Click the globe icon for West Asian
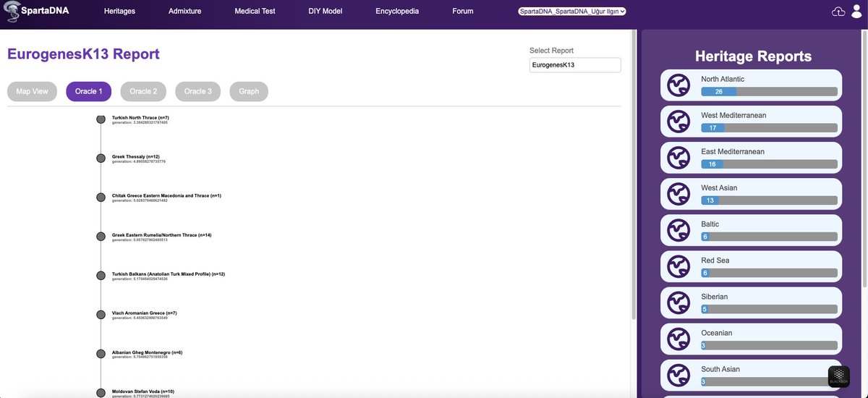868x398 pixels. (678, 194)
